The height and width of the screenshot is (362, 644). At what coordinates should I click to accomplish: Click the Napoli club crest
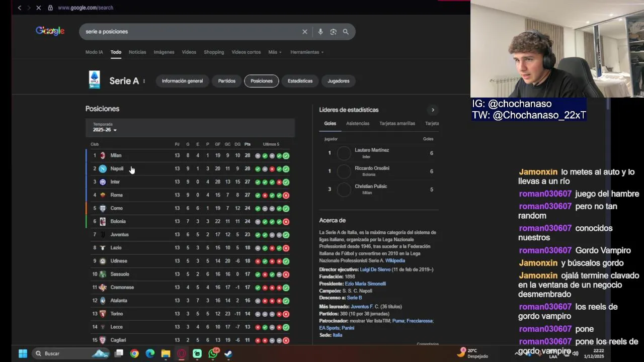[103, 168]
